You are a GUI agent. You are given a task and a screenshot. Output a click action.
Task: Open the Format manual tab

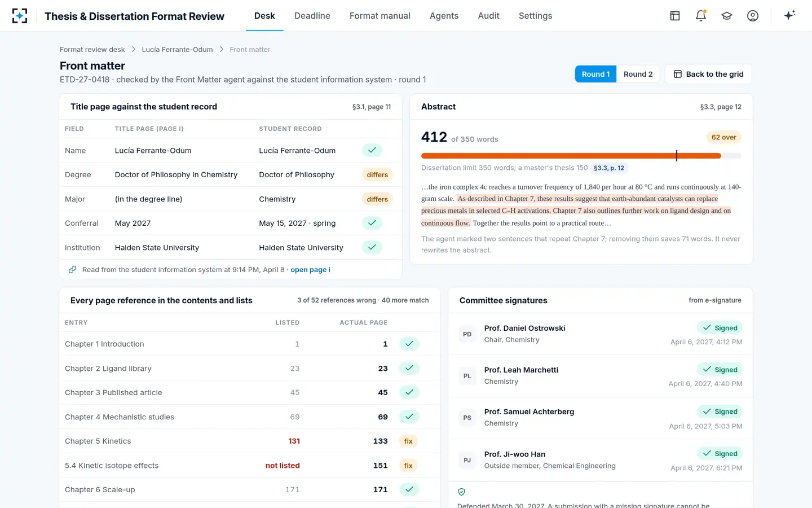pyautogui.click(x=380, y=16)
